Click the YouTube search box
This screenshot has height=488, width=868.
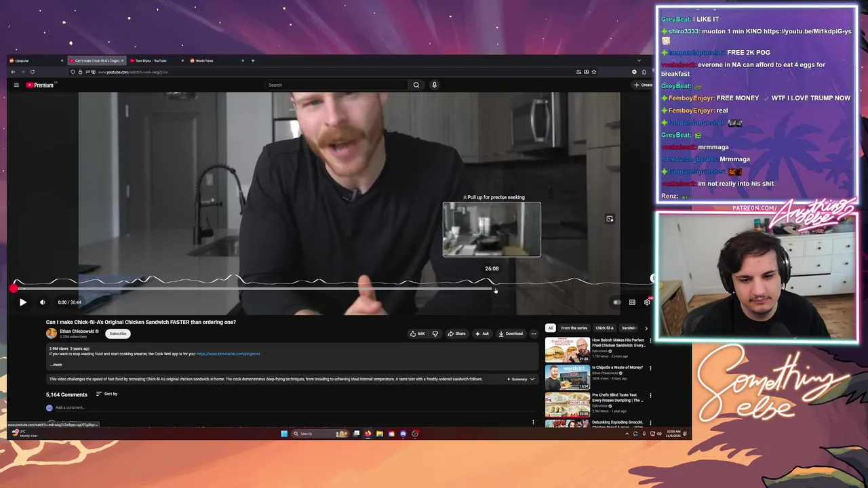pyautogui.click(x=336, y=85)
